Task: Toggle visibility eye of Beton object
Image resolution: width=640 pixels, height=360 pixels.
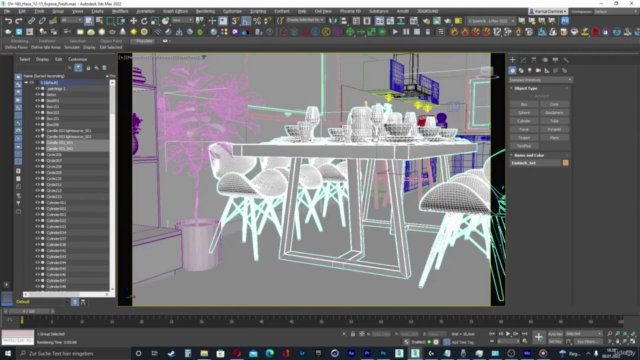Action: pos(38,95)
